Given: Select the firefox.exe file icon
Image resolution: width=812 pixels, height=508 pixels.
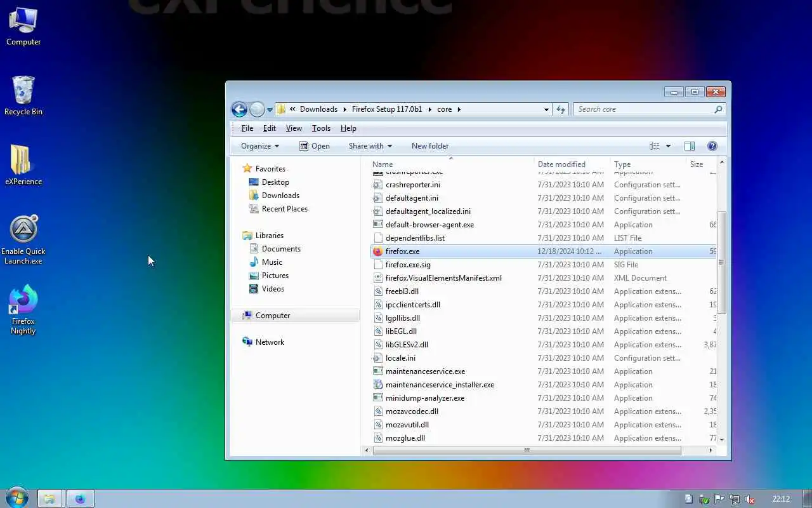Looking at the screenshot, I should (x=378, y=251).
